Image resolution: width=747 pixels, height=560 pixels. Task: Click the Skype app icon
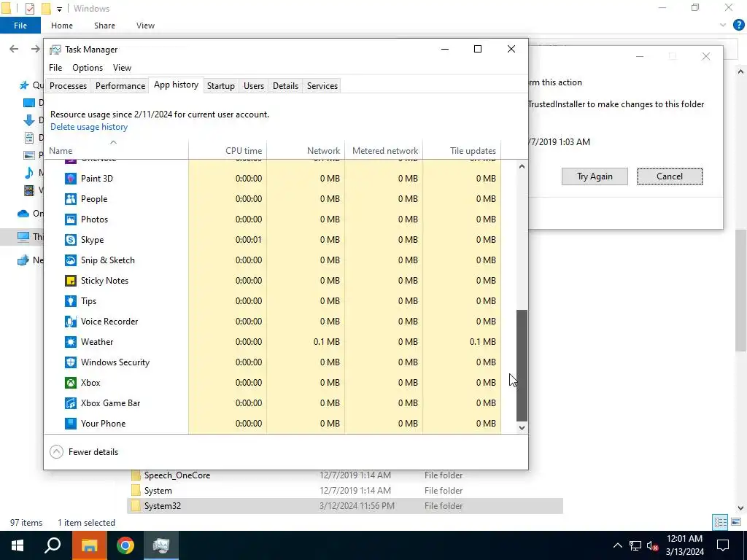pyautogui.click(x=71, y=240)
